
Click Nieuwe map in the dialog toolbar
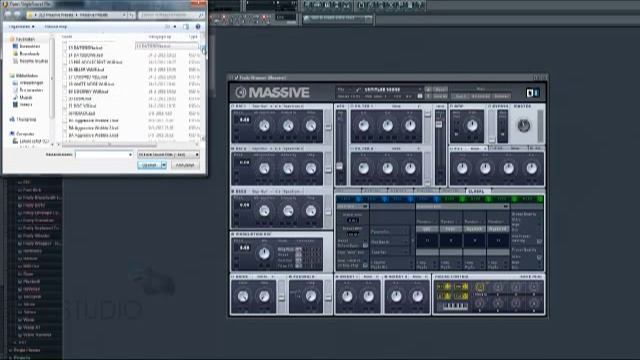56,27
